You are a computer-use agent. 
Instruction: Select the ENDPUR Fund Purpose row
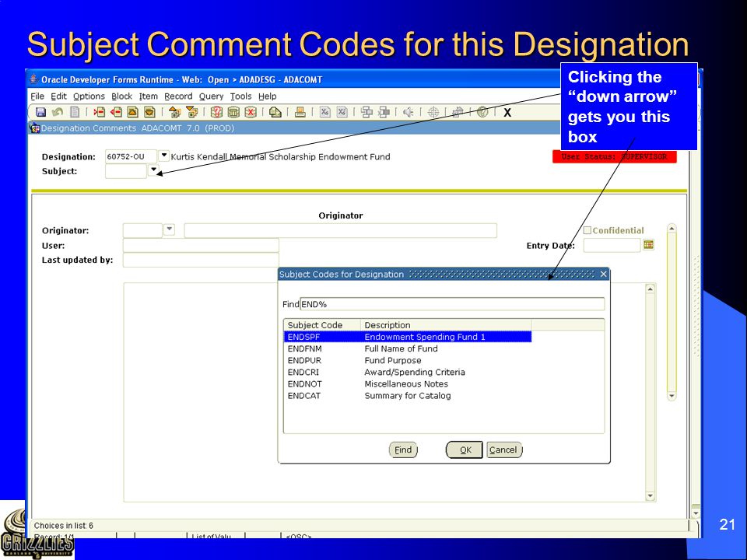point(407,360)
